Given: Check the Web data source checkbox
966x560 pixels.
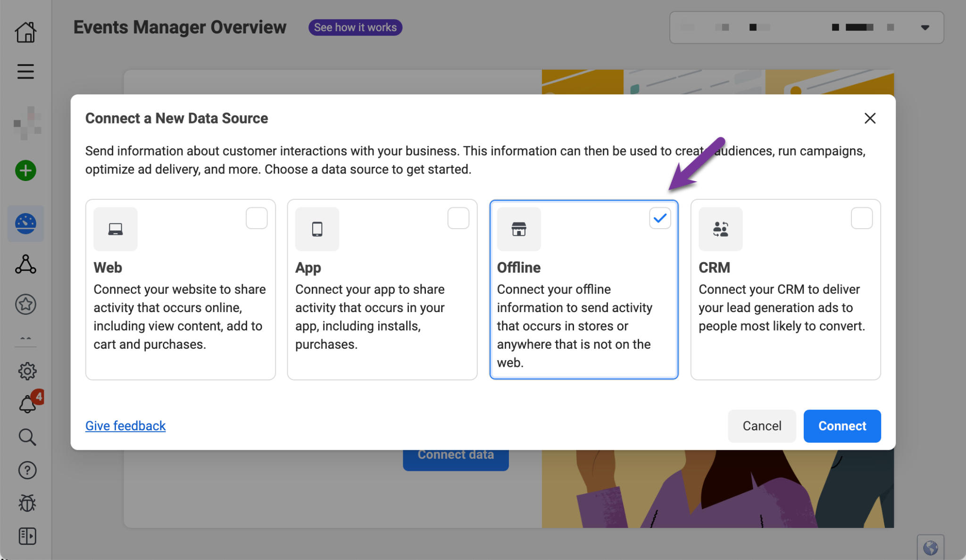Looking at the screenshot, I should click(257, 218).
